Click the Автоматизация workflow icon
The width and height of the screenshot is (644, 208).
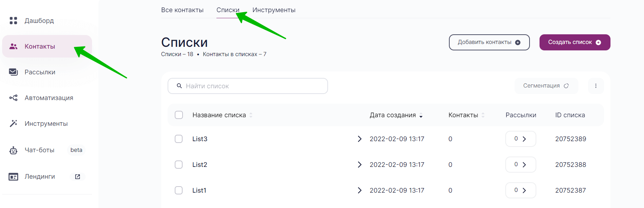coord(13,98)
